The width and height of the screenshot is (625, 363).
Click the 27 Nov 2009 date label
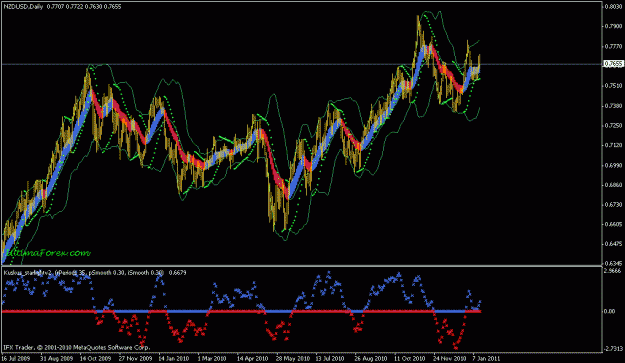(x=136, y=358)
